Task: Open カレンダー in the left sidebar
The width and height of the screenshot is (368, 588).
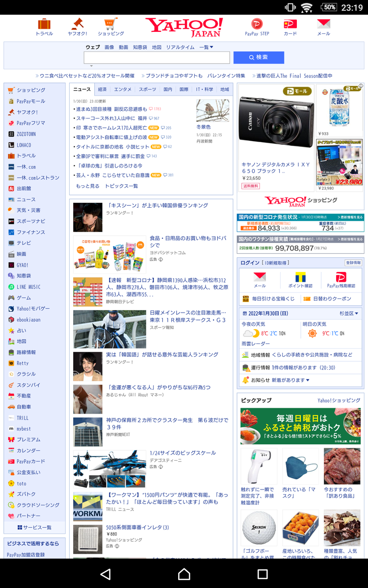Action: [28, 450]
